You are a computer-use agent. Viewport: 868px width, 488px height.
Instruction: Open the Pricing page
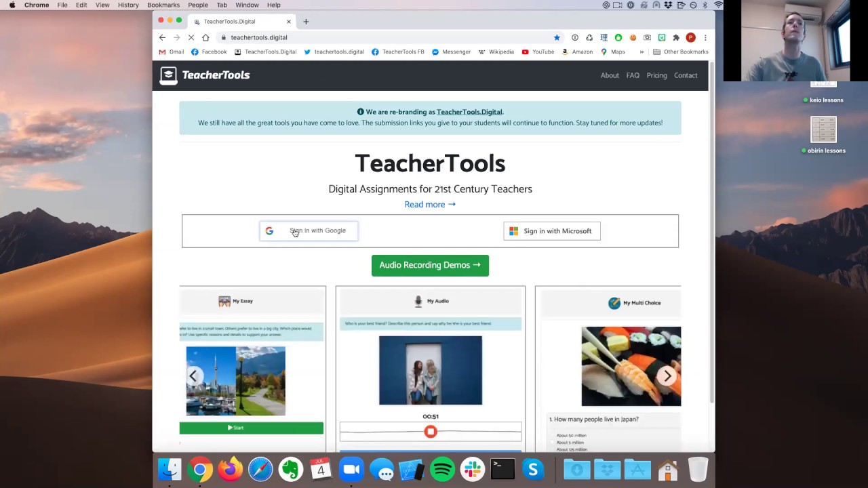(656, 75)
